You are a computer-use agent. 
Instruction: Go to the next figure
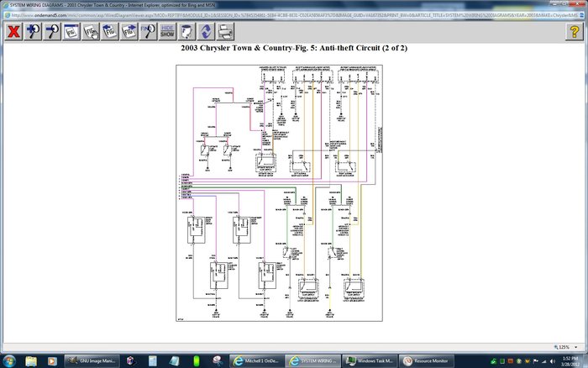tap(129, 31)
